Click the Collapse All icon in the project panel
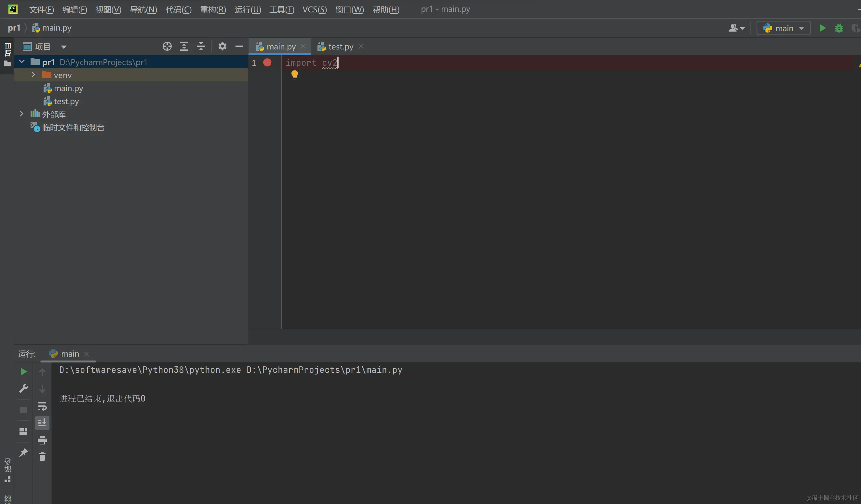This screenshot has height=504, width=861. pos(201,47)
